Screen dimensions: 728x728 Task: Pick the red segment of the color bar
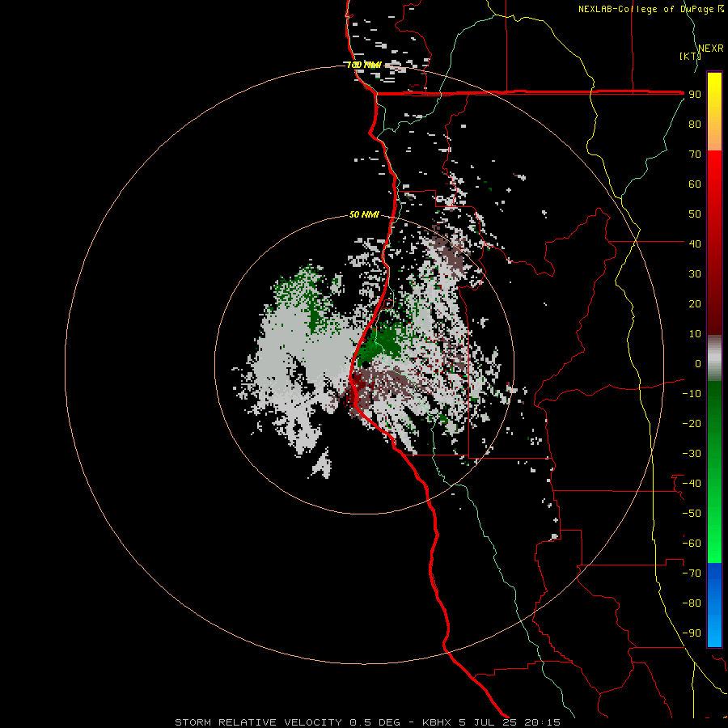click(x=714, y=243)
